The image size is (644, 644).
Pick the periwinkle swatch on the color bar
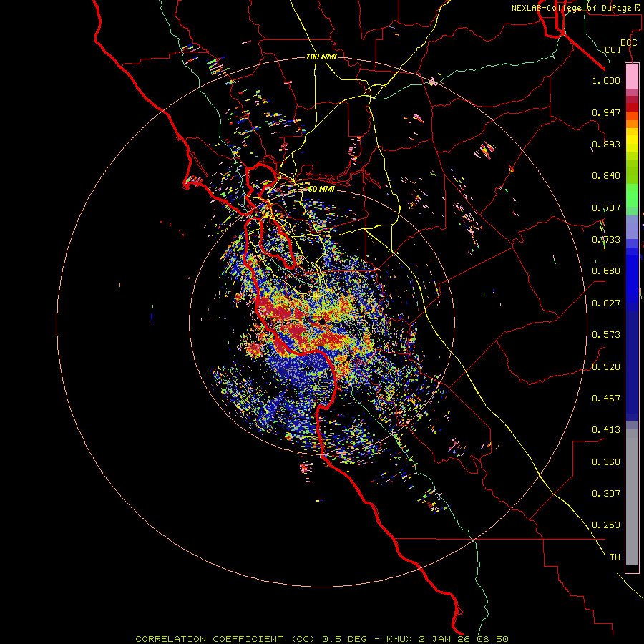click(x=632, y=227)
